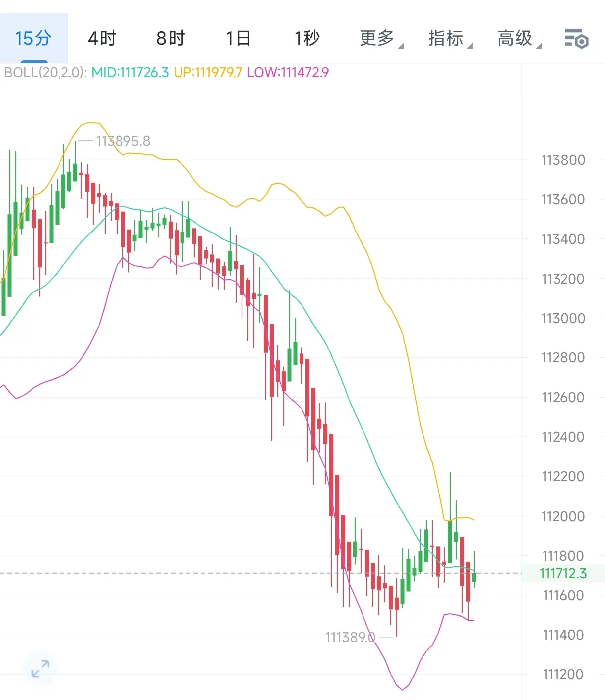
Task: Click the 111200 price axis label
Action: pyautogui.click(x=563, y=674)
